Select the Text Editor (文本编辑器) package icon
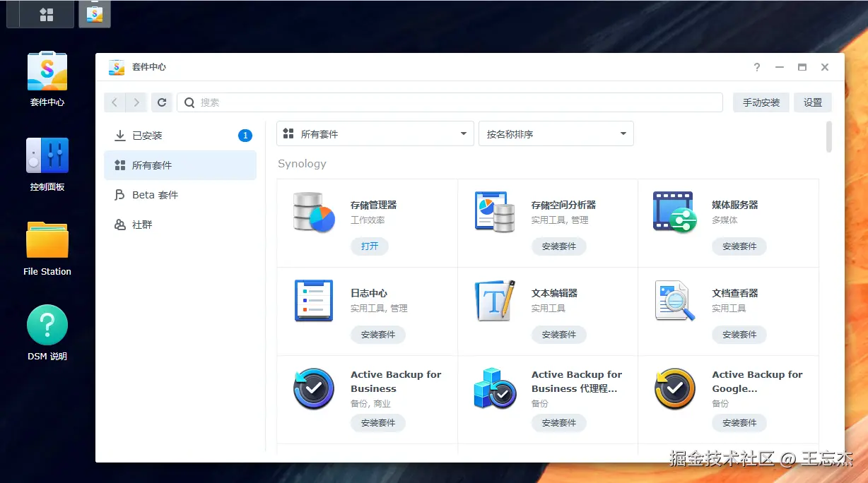Screen dimensions: 868x483 [x=494, y=300]
